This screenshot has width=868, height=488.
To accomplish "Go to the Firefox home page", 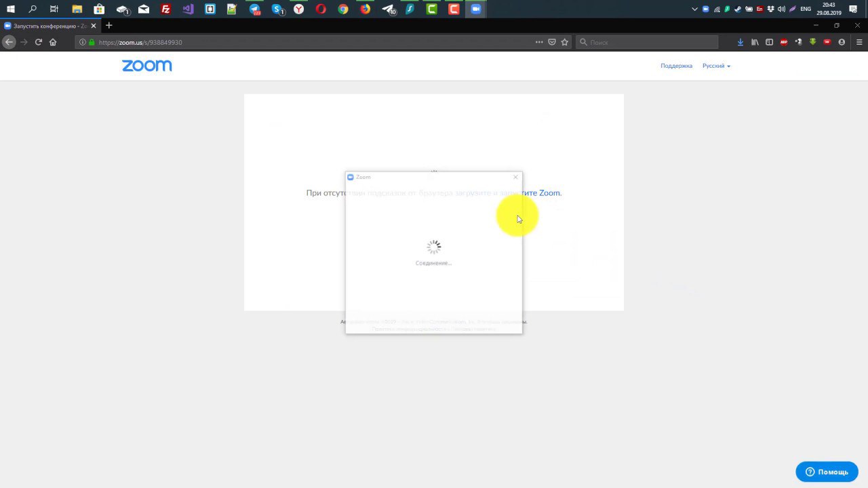I will coord(53,42).
